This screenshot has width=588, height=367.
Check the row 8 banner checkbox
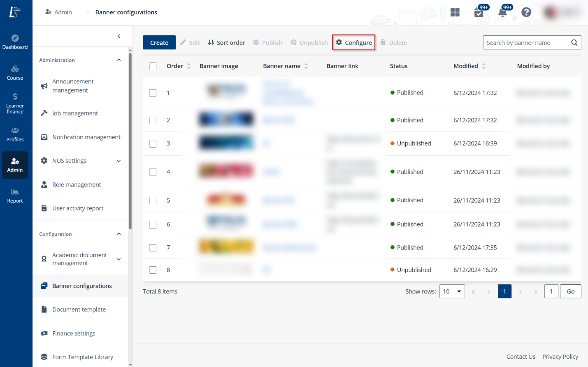pyautogui.click(x=153, y=270)
